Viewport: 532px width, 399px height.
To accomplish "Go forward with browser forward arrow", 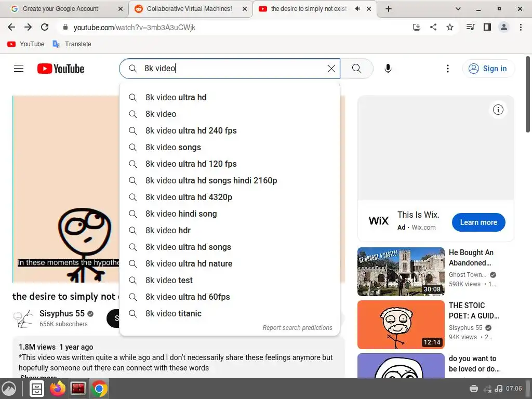I will [x=28, y=27].
